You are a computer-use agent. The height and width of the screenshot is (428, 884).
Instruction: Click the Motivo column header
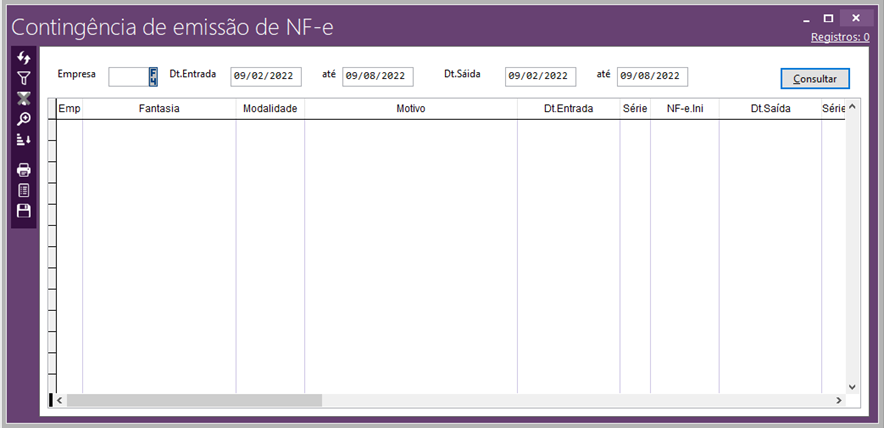tap(410, 108)
